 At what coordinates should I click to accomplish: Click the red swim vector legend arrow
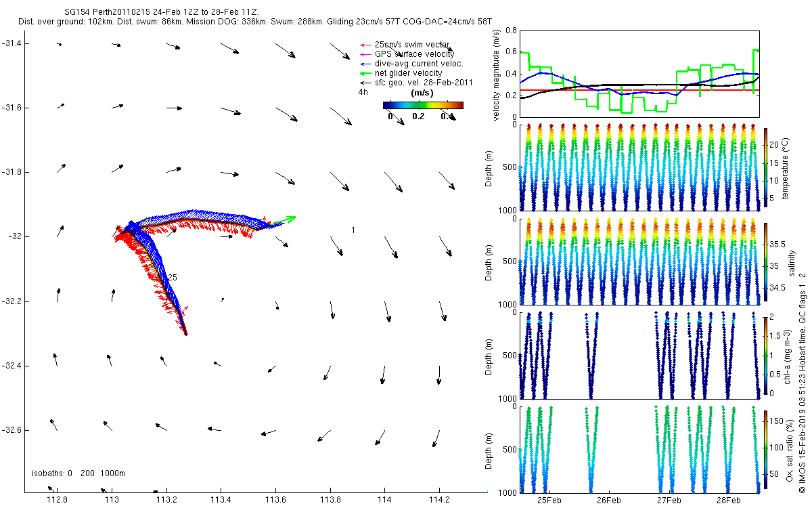coord(365,45)
